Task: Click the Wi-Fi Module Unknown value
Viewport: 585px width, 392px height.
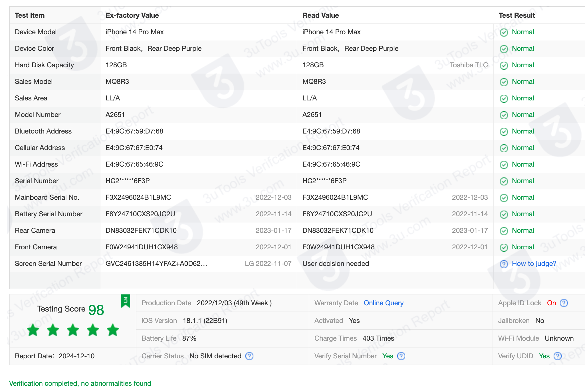Action: pyautogui.click(x=559, y=338)
